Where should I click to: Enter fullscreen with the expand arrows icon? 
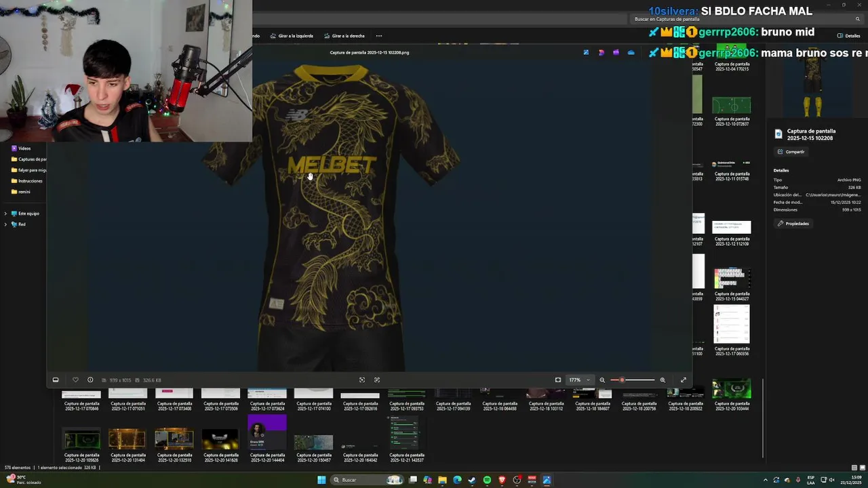683,380
